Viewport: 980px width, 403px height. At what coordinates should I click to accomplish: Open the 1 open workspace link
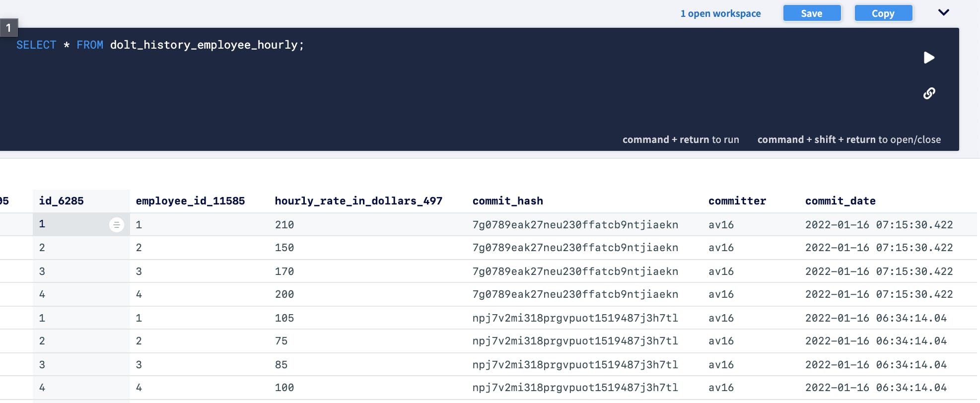pyautogui.click(x=720, y=13)
